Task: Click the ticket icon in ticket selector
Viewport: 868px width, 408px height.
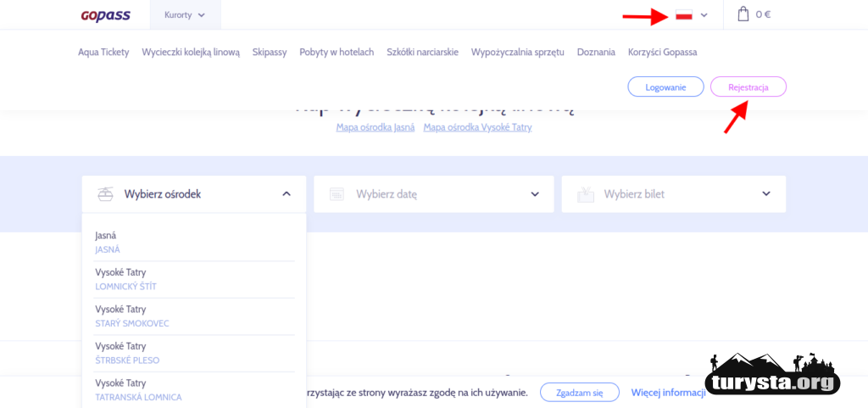Action: [585, 194]
